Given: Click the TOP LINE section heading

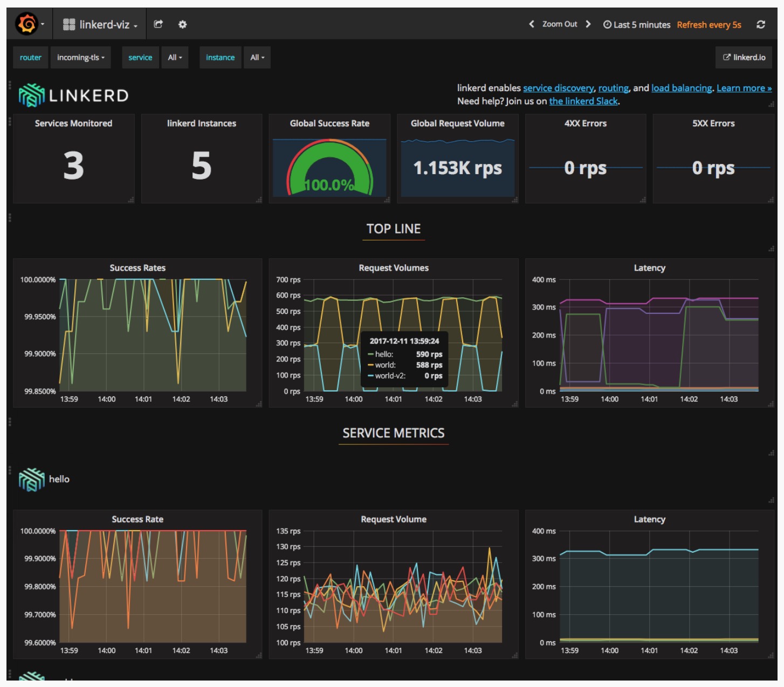Looking at the screenshot, I should [394, 229].
